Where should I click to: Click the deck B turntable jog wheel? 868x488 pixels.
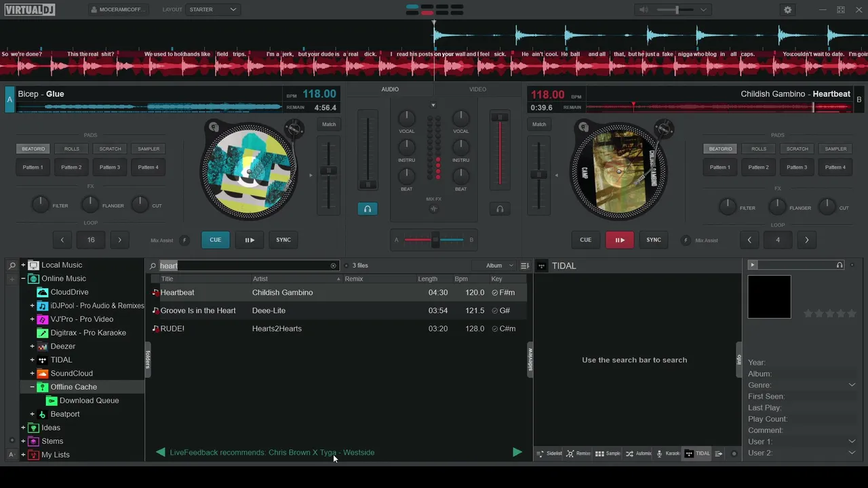(x=618, y=171)
